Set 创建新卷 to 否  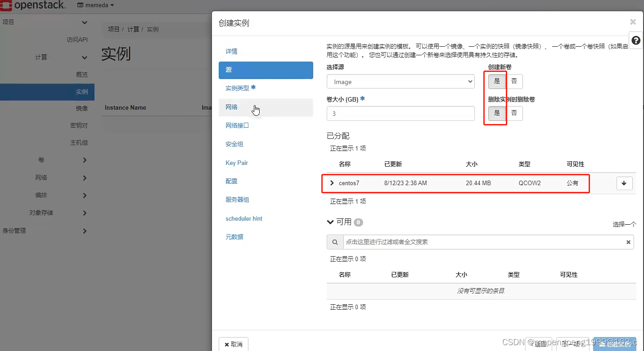point(514,81)
